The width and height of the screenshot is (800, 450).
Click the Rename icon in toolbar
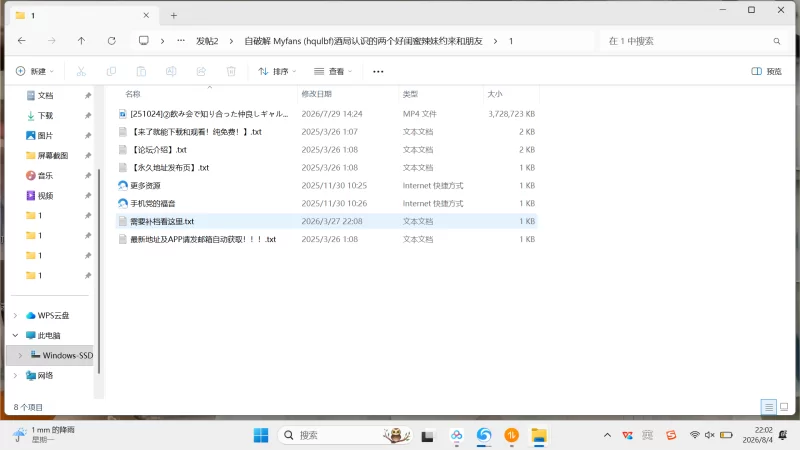171,71
